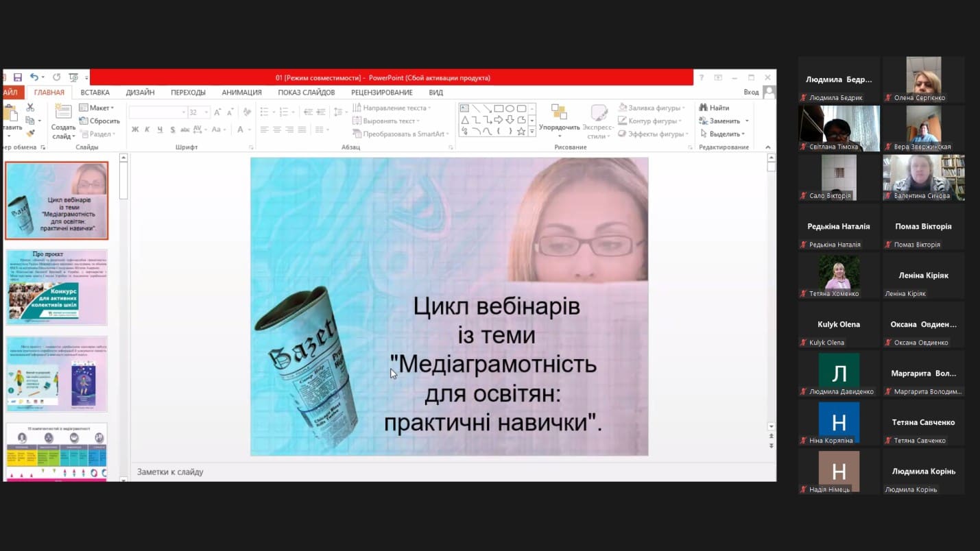
Task: Decrease list indent level icon
Action: point(309,112)
